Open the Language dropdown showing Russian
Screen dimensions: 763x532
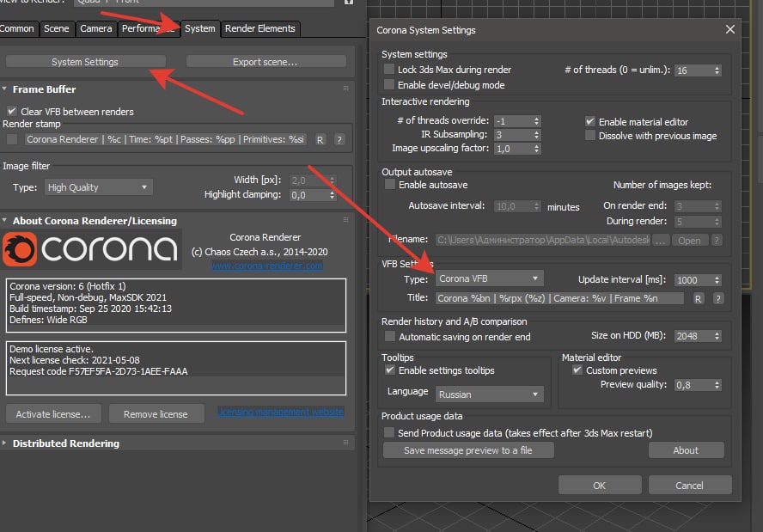coord(489,394)
